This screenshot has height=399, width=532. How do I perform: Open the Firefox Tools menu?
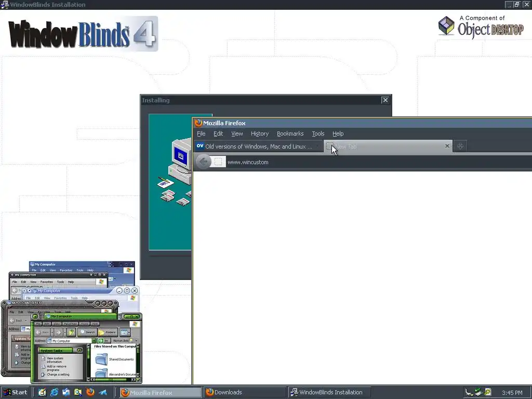[318, 134]
